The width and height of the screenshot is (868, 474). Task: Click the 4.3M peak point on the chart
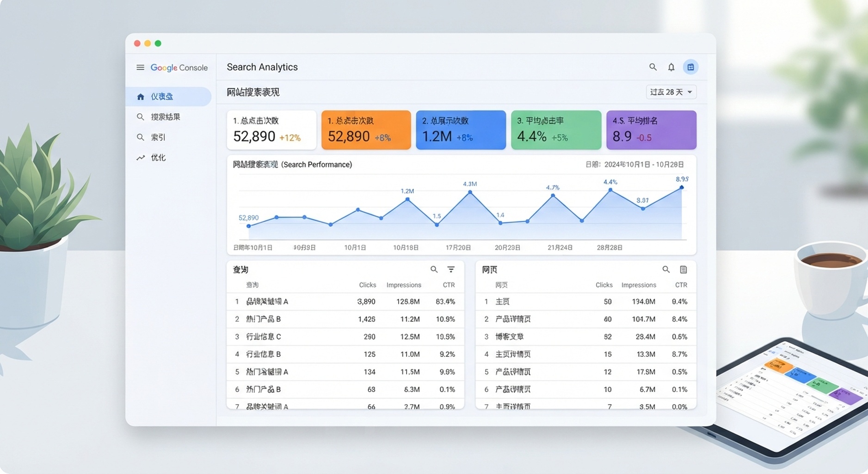[x=470, y=192]
